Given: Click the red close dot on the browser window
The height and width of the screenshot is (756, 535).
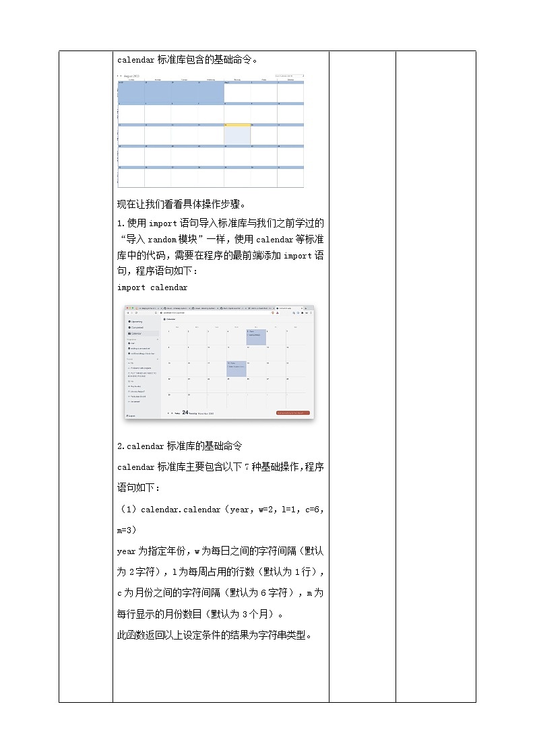Looking at the screenshot, I should point(126,308).
